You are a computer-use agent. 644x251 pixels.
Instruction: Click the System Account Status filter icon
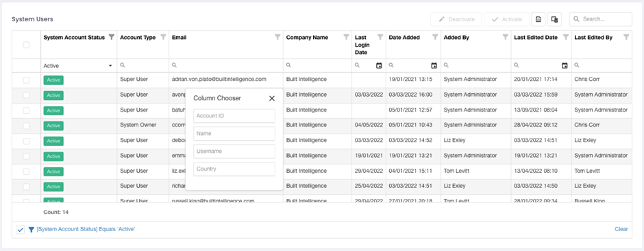coord(111,37)
